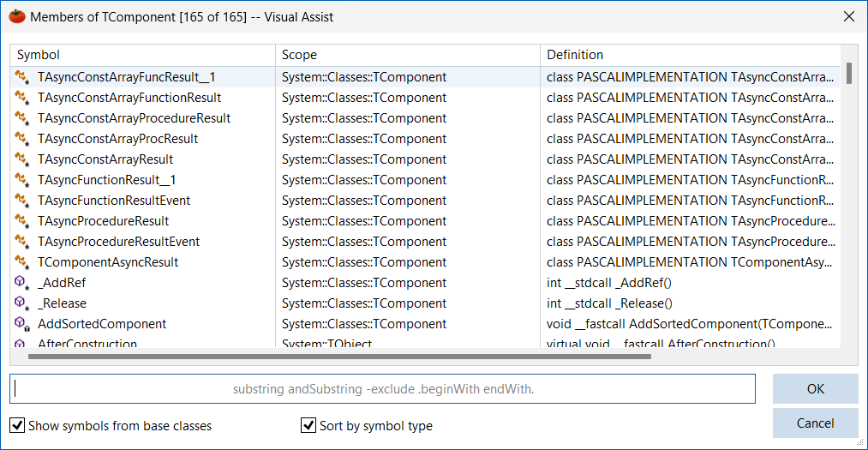Click the Visual Assist tomato title icon

click(17, 16)
